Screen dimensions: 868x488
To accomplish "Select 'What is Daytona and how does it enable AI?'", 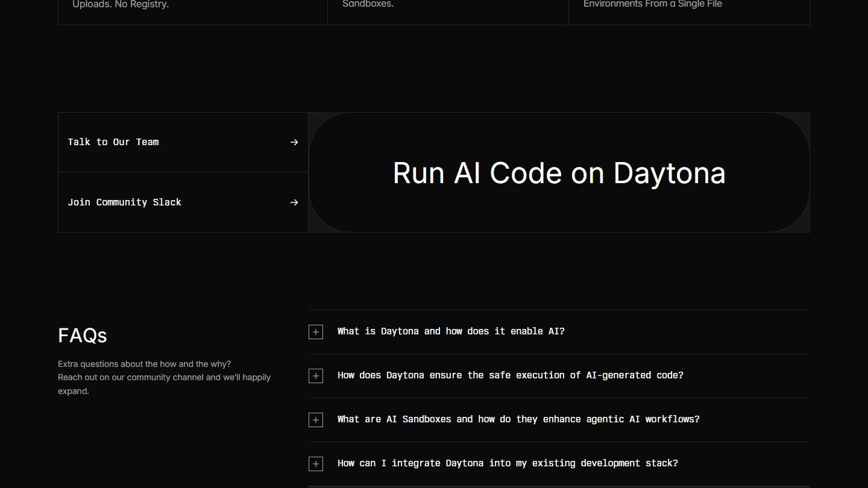I will pos(451,331).
